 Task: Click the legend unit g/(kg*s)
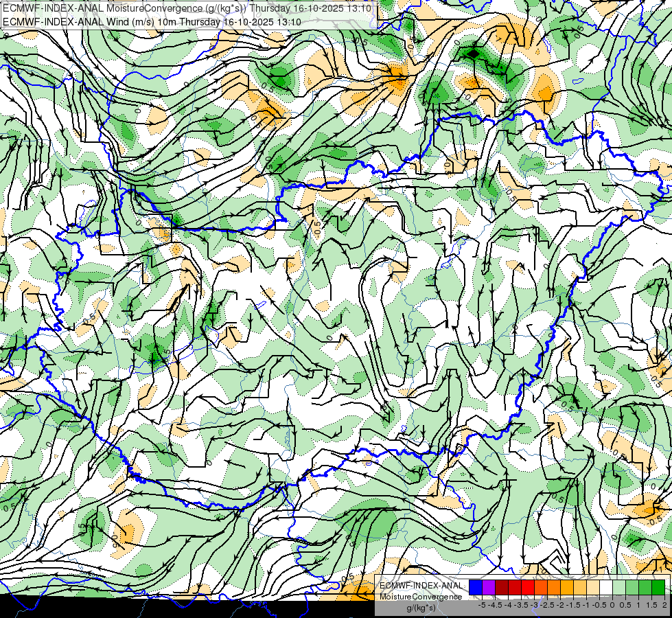[x=421, y=608]
